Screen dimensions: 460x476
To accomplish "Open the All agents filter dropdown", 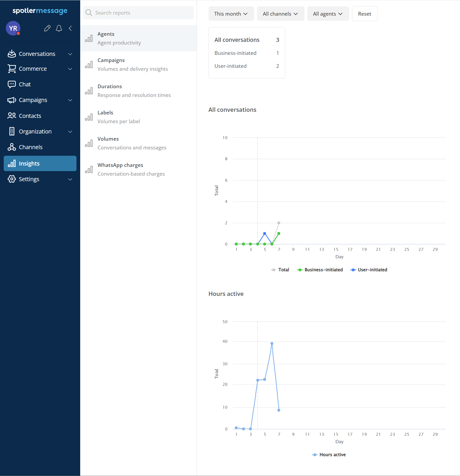I will tap(328, 14).
